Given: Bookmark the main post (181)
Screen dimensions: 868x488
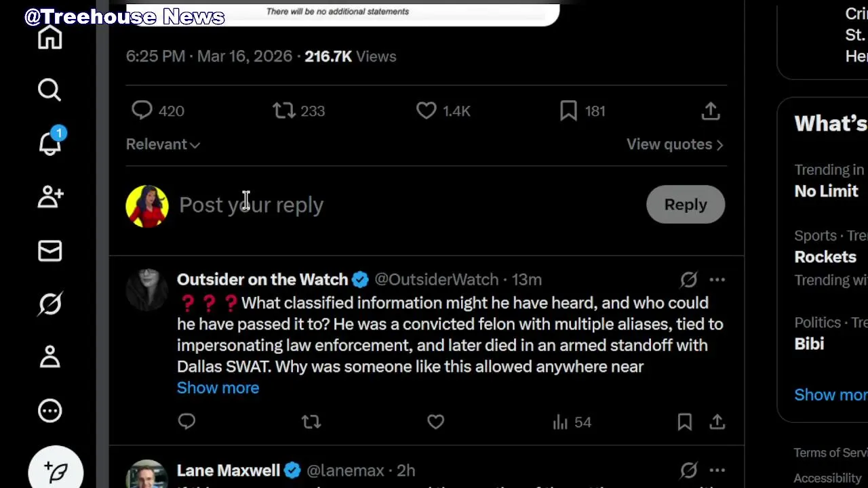Looking at the screenshot, I should [x=568, y=110].
